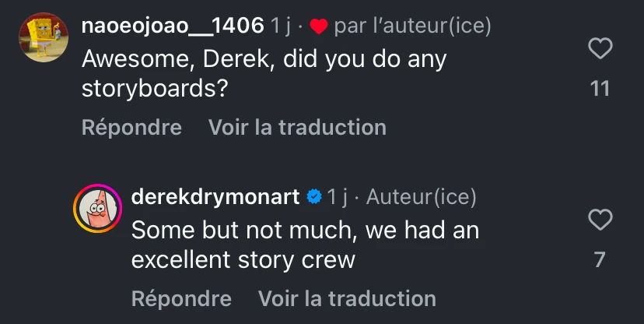Viewport: 644px width, 324px height.
Task: Like the comment by naoeojoao__1406
Action: (x=600, y=49)
